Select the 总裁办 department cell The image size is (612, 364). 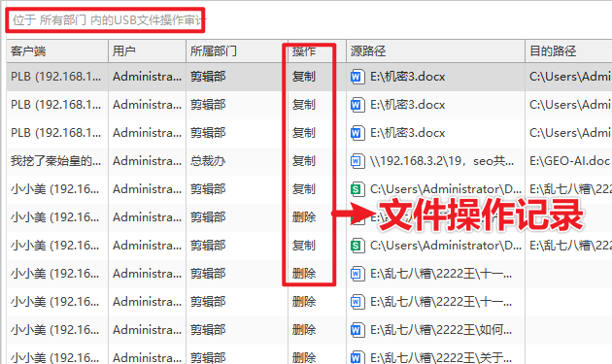[208, 161]
